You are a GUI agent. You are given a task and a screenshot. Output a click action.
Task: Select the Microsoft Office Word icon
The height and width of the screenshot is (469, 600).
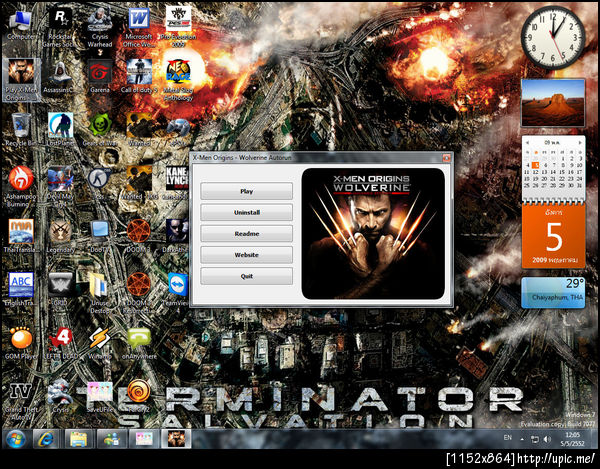tap(139, 28)
